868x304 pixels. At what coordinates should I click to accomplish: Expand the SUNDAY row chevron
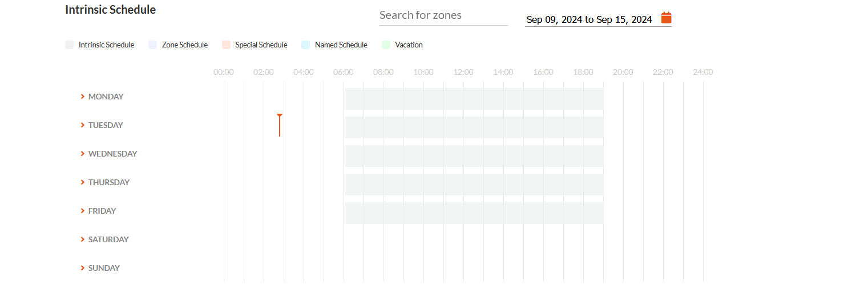click(83, 268)
